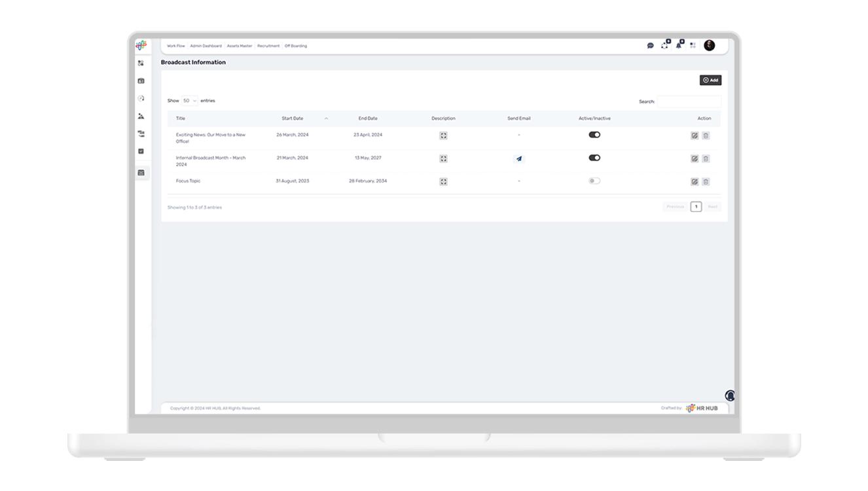
Task: Enable the Focus Topic active toggle
Action: pyautogui.click(x=594, y=181)
